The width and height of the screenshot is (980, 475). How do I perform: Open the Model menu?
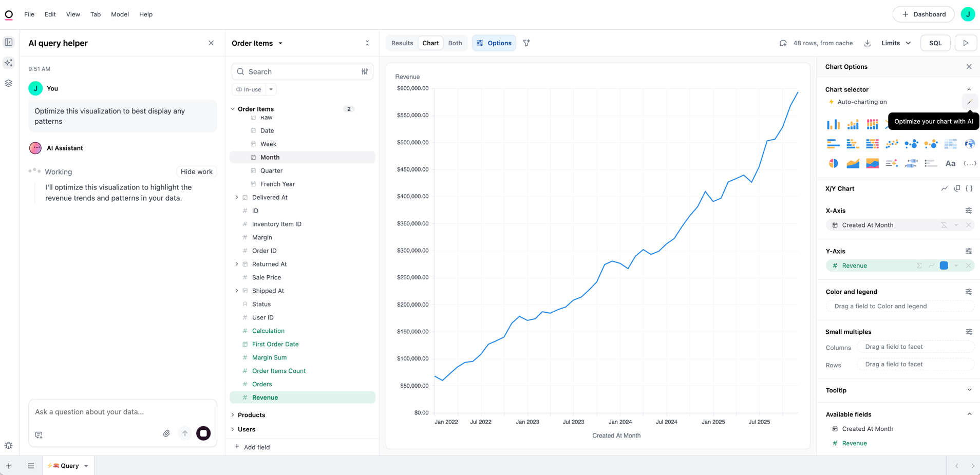[120, 14]
